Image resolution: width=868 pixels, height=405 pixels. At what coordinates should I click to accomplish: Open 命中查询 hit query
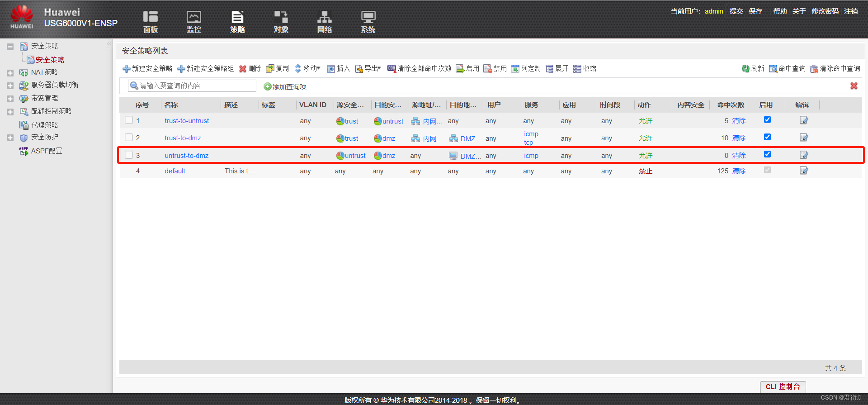pos(787,68)
